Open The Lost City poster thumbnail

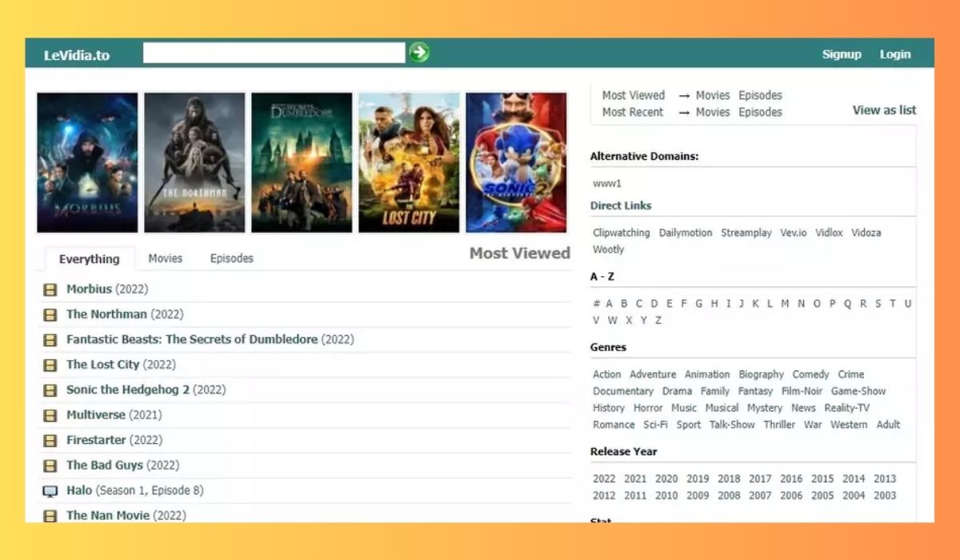tap(409, 162)
